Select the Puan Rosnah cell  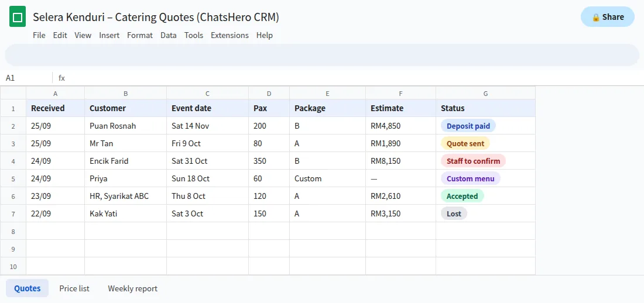pos(126,126)
